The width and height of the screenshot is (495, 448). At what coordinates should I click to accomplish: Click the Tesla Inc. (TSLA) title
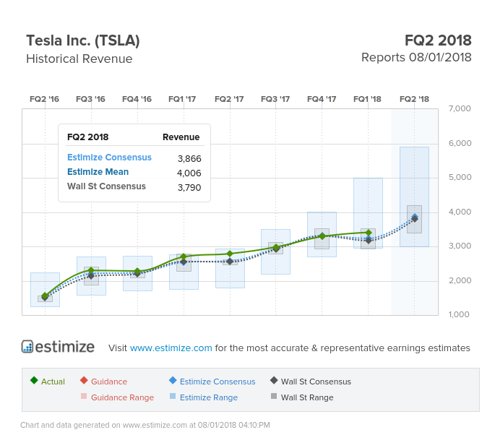point(83,40)
